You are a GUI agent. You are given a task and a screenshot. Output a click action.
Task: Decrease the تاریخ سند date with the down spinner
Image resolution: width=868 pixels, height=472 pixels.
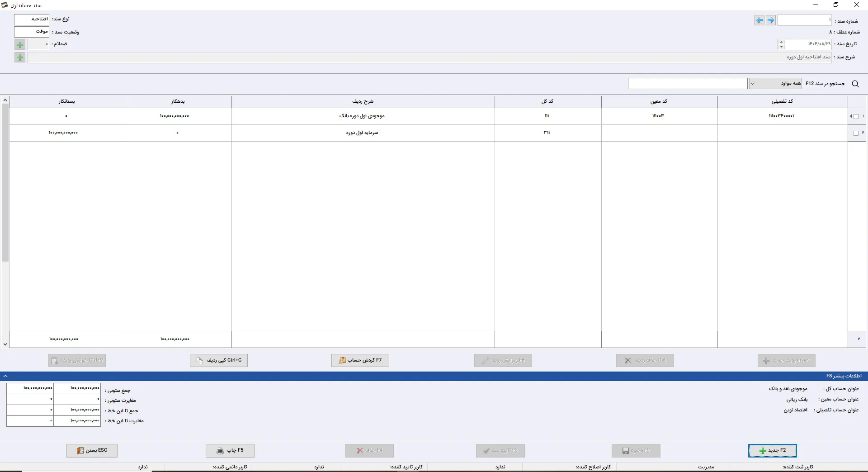point(781,47)
